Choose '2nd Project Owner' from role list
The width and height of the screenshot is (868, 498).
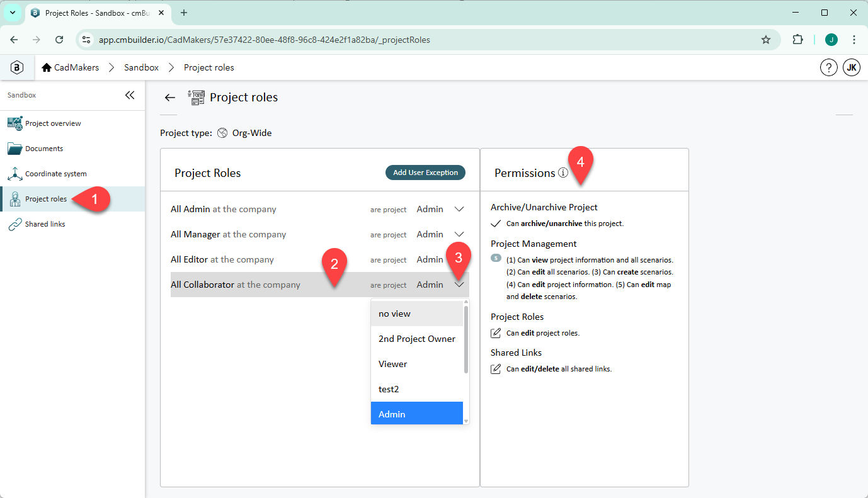pyautogui.click(x=417, y=339)
